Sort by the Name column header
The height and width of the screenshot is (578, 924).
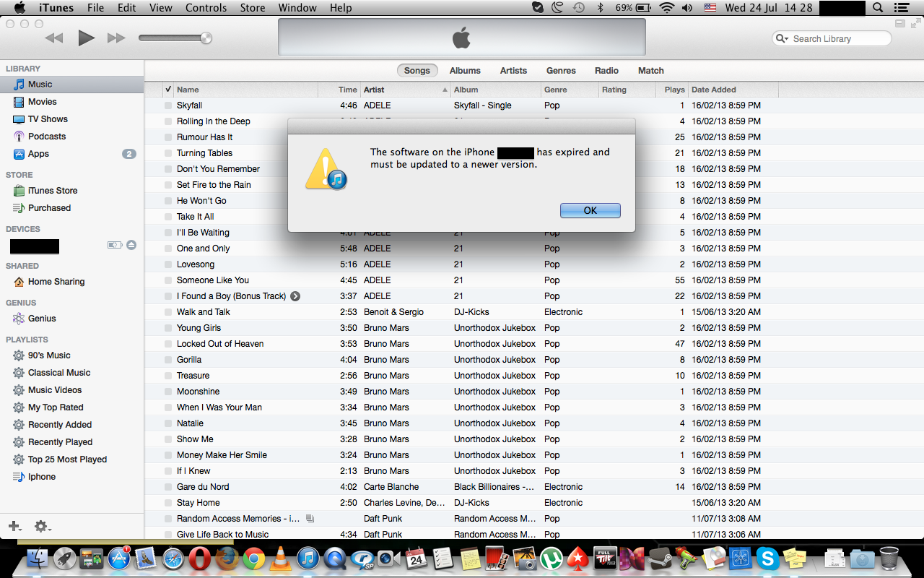point(245,90)
